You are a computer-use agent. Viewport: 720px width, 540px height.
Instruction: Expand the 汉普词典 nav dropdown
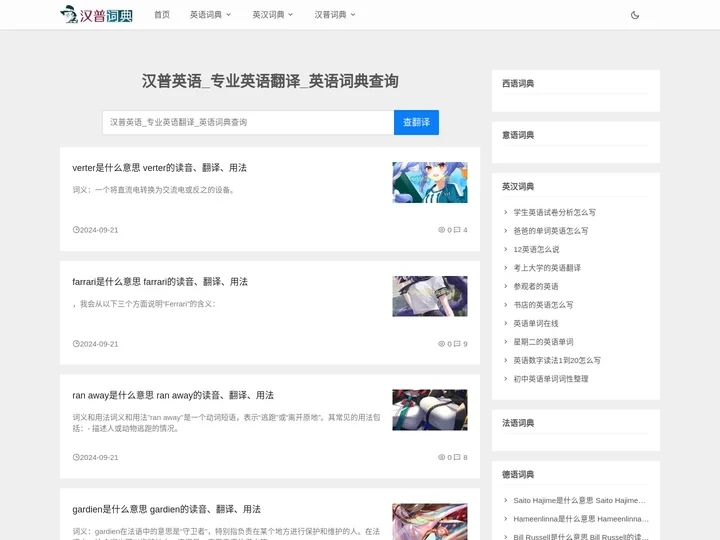(335, 15)
